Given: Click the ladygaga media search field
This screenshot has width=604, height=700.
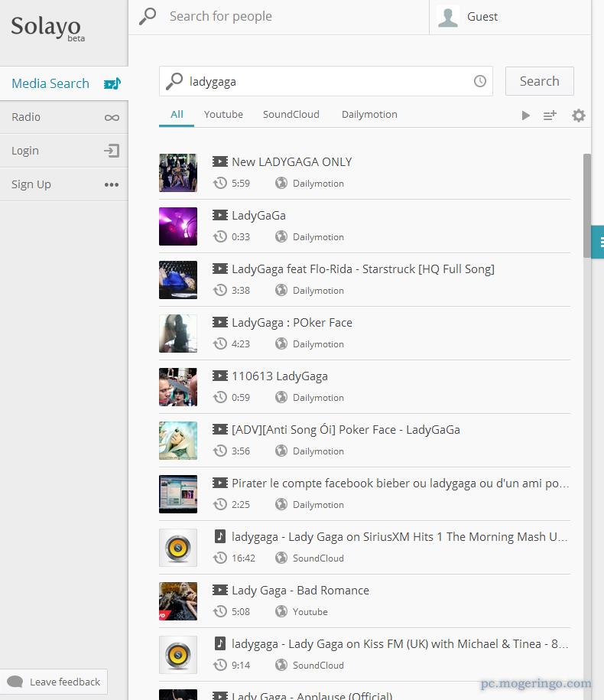Looking at the screenshot, I should [x=328, y=82].
